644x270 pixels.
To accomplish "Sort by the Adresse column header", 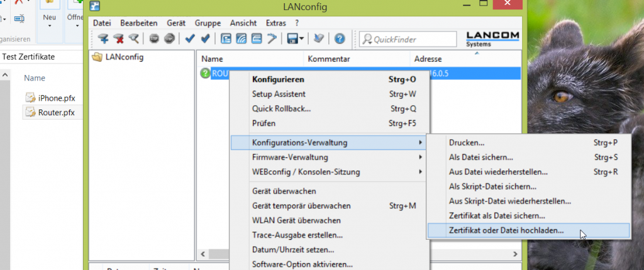I will click(465, 59).
